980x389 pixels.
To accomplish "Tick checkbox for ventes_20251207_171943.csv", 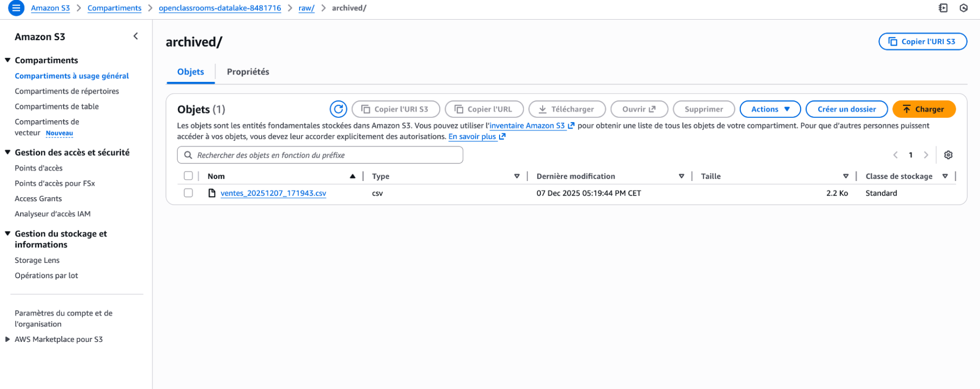I will pos(188,193).
